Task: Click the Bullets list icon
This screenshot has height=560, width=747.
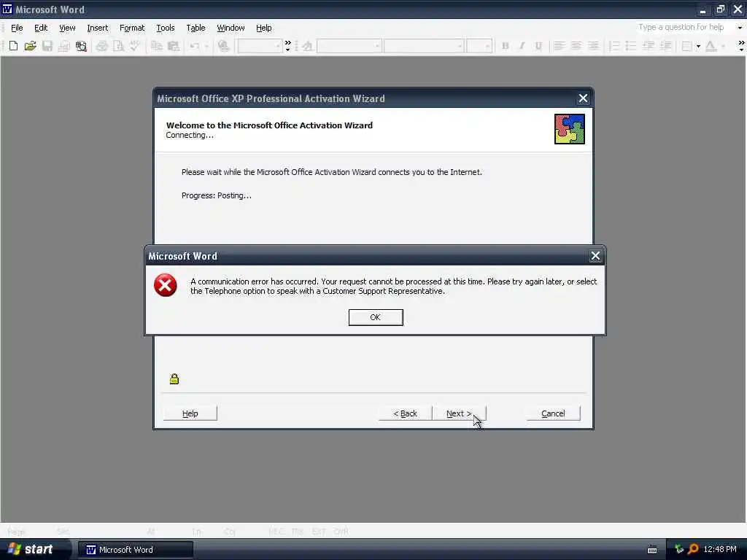Action: click(631, 46)
